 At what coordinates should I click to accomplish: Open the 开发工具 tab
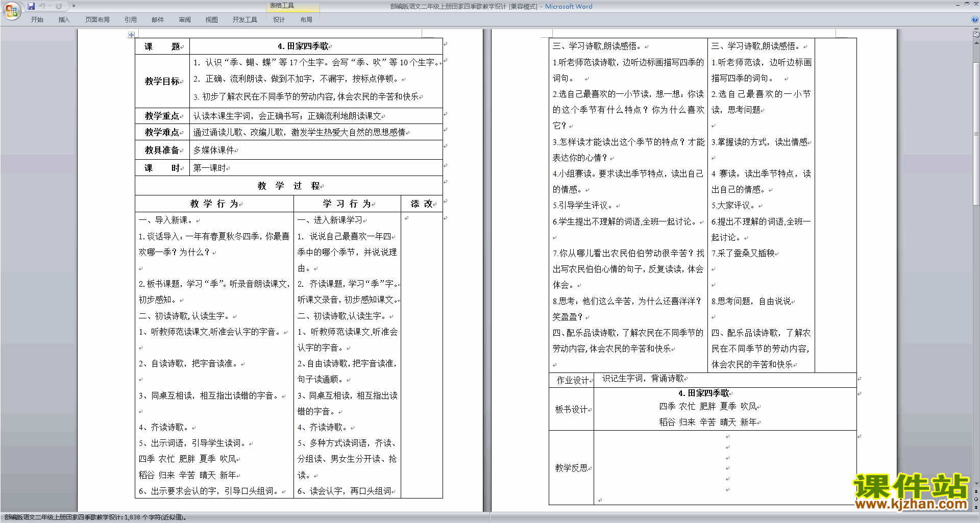click(245, 19)
